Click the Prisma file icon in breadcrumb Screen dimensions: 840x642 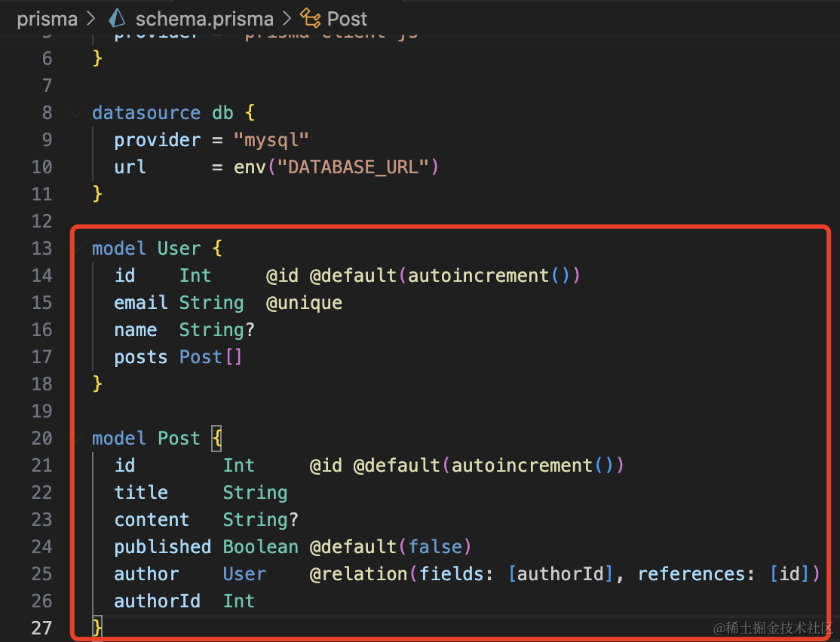(117, 18)
